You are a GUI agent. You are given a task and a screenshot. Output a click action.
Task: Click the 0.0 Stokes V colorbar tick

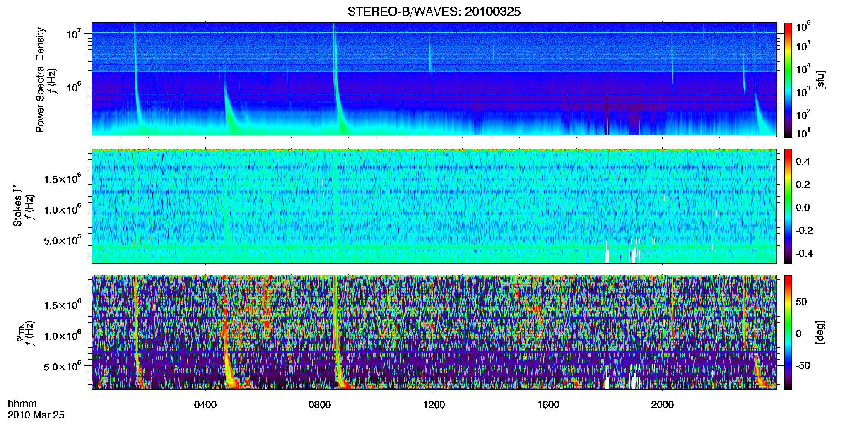(802, 208)
